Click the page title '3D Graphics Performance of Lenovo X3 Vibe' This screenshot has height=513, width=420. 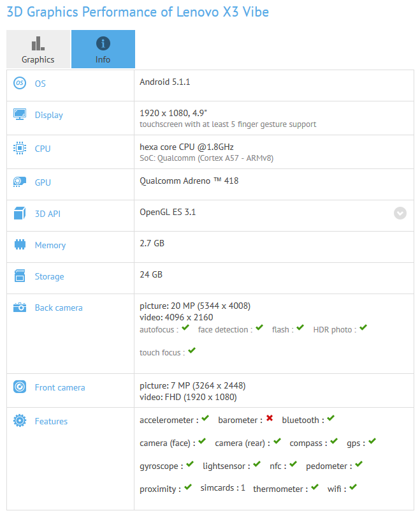(138, 12)
